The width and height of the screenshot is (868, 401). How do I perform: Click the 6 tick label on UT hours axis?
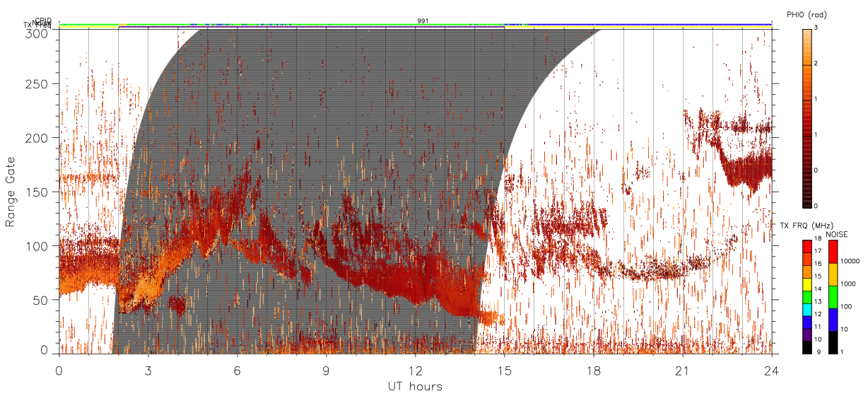[x=237, y=371]
